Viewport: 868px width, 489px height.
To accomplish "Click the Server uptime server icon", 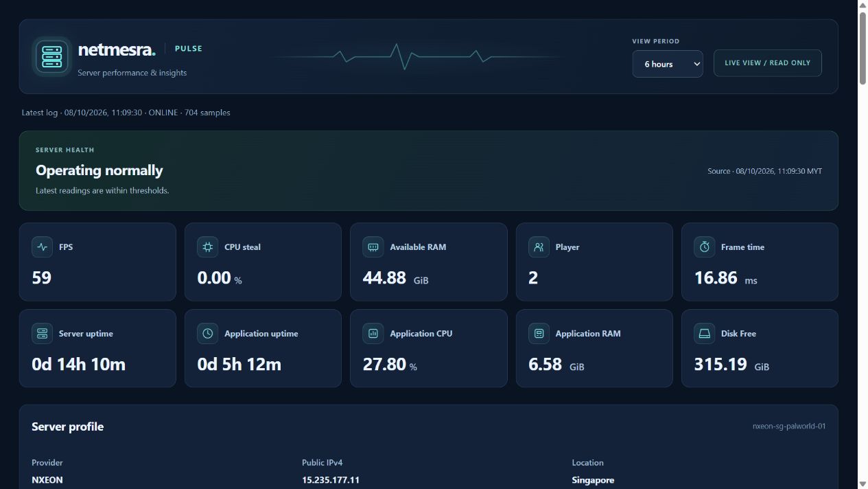I will coord(42,334).
